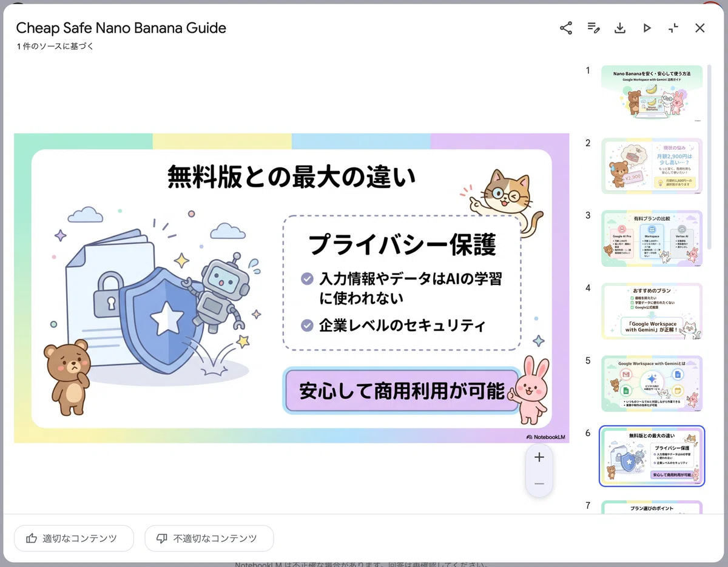Click the title Cheap Safe Nano Banana Guide

click(121, 28)
